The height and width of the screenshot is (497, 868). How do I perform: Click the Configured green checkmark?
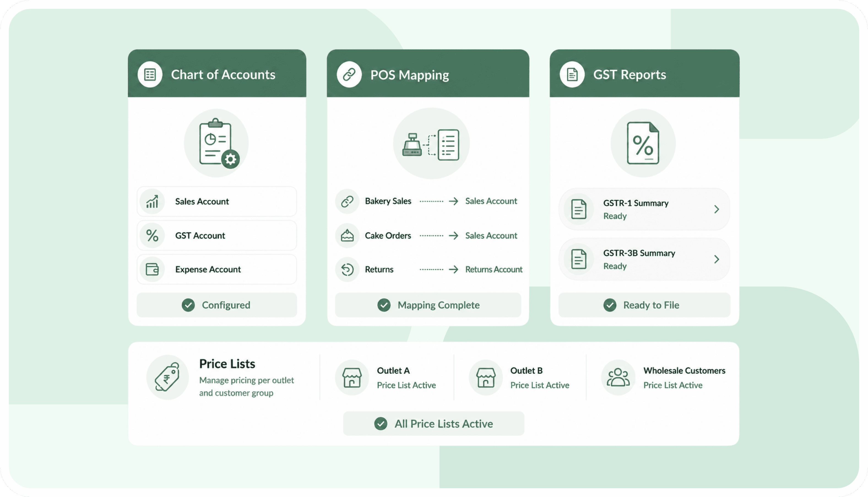pyautogui.click(x=188, y=305)
